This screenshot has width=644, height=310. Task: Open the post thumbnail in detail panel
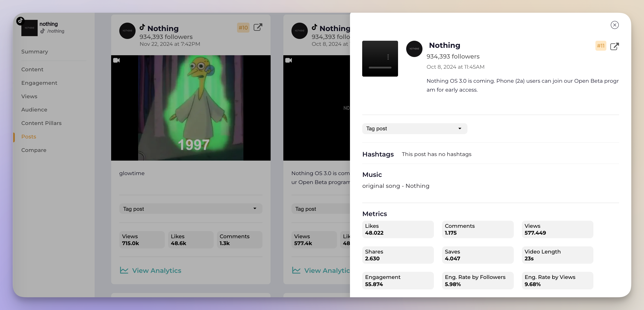(x=380, y=59)
